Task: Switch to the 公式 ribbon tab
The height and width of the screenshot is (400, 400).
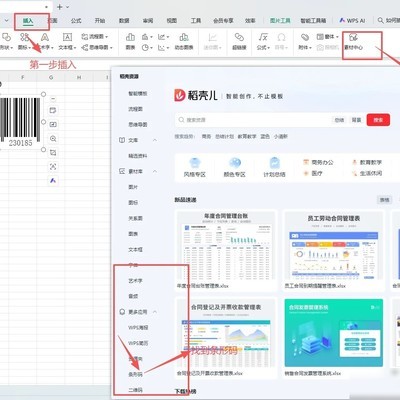Action: coord(76,21)
